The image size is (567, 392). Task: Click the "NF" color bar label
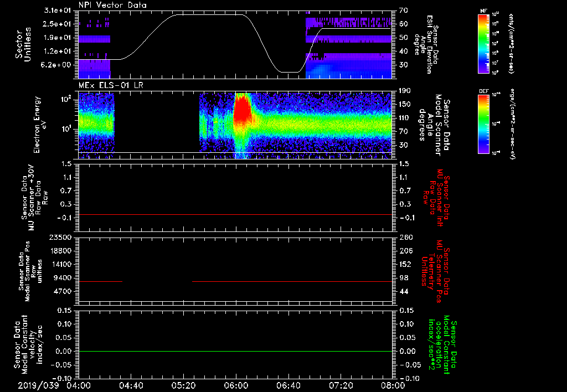pos(483,11)
